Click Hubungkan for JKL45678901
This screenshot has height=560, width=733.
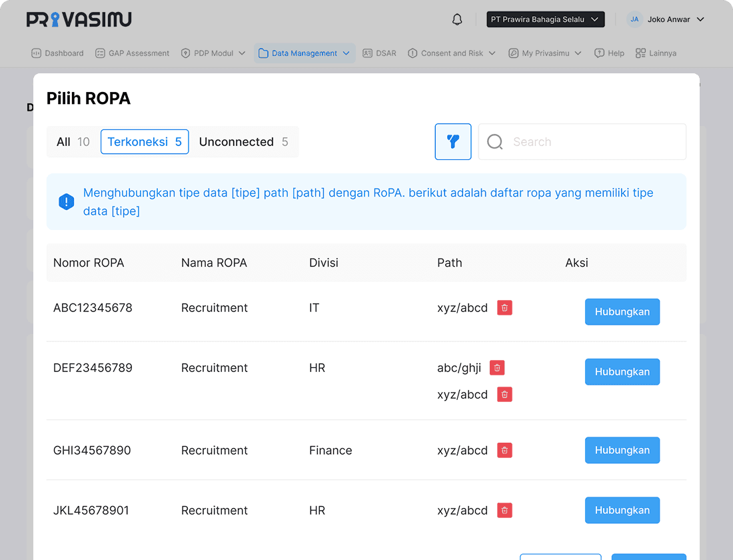[x=622, y=510]
